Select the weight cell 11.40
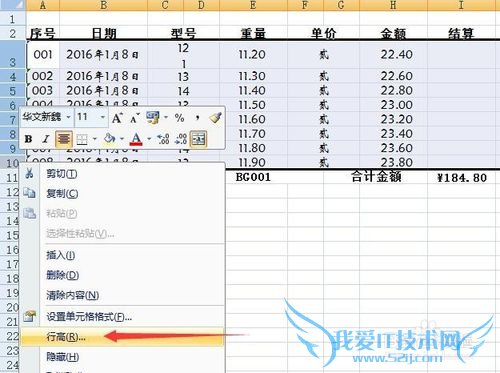The image size is (500, 373). [x=253, y=91]
